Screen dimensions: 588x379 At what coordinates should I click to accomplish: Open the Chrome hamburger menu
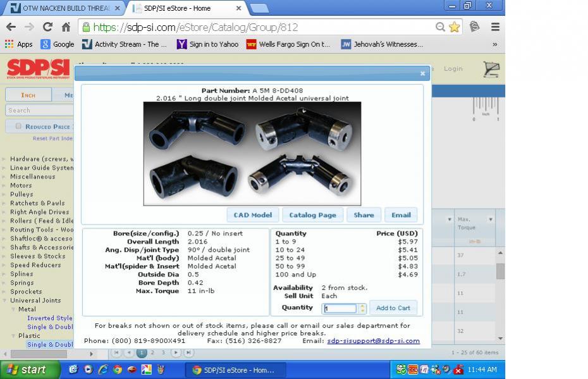[x=495, y=27]
